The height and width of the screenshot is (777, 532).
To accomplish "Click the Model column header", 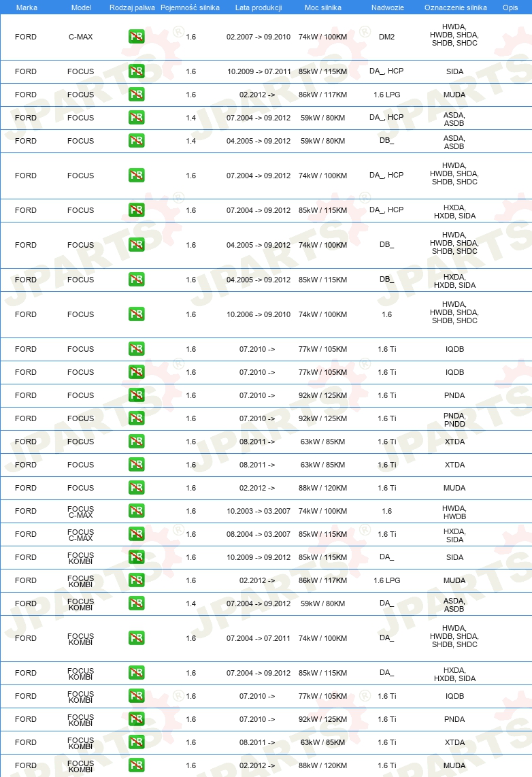I will coord(81,7).
